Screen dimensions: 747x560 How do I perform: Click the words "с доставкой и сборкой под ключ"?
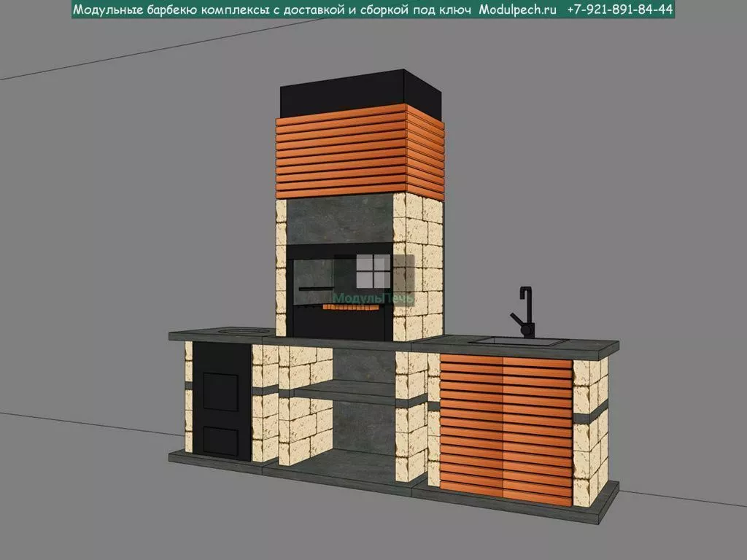point(373,10)
